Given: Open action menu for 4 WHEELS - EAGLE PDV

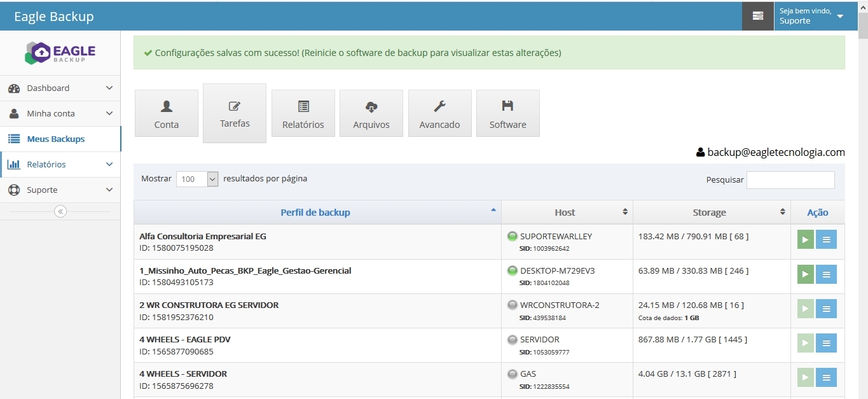Looking at the screenshot, I should (x=826, y=343).
